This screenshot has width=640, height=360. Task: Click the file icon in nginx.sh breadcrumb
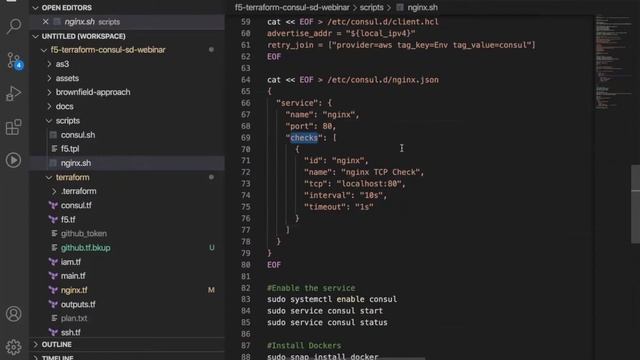[400, 7]
